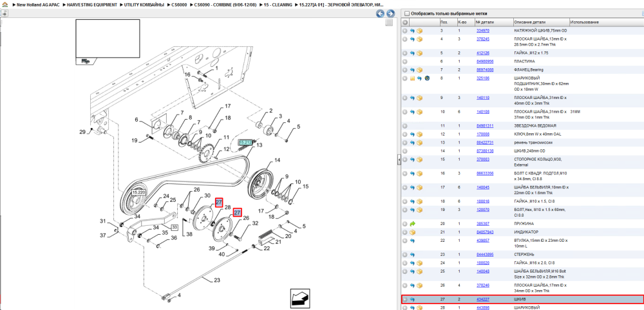The width and height of the screenshot is (644, 310).
Task: Open part number link 434227
Action: point(482,300)
